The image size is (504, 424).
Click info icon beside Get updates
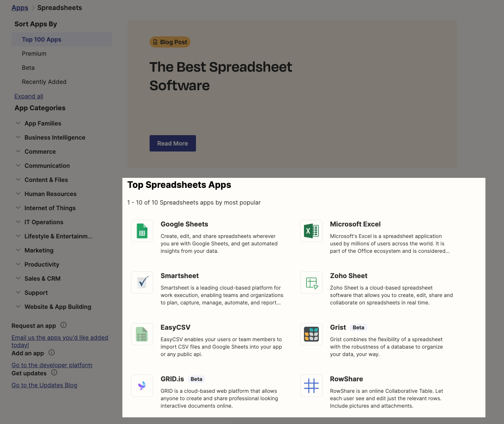tap(54, 372)
